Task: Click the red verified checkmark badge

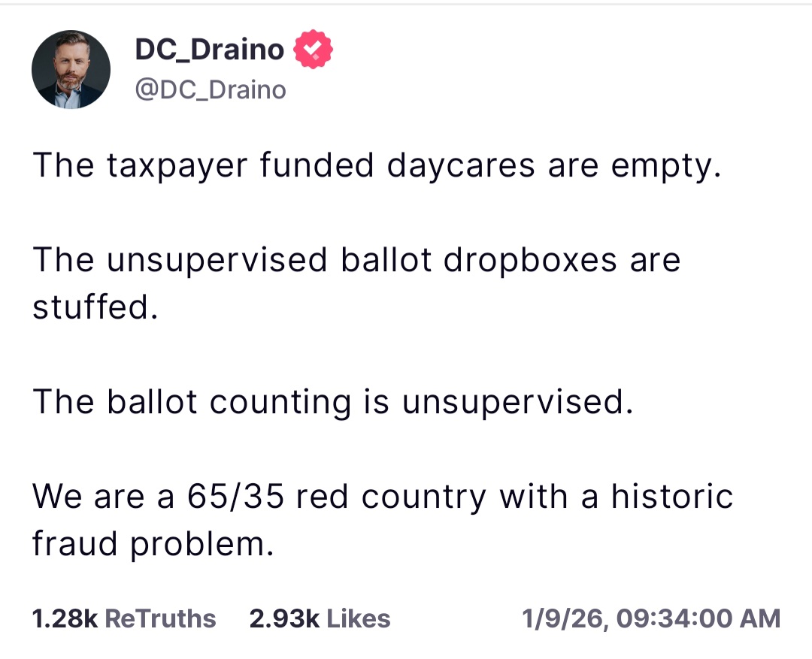Action: (x=313, y=50)
